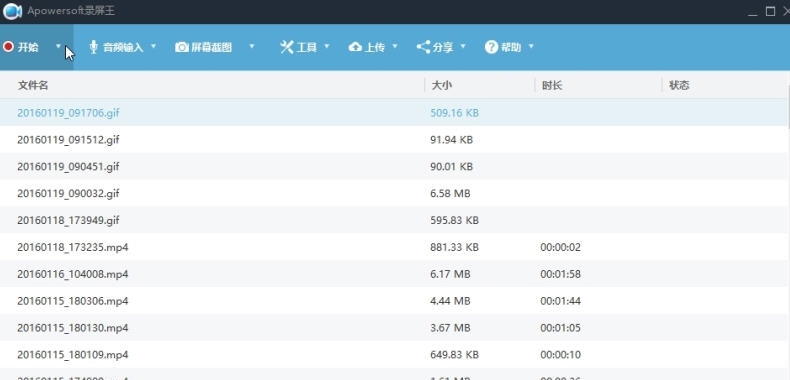Viewport: 790px width, 380px height.
Task: Click the 4.44 MB size cell
Action: [450, 301]
